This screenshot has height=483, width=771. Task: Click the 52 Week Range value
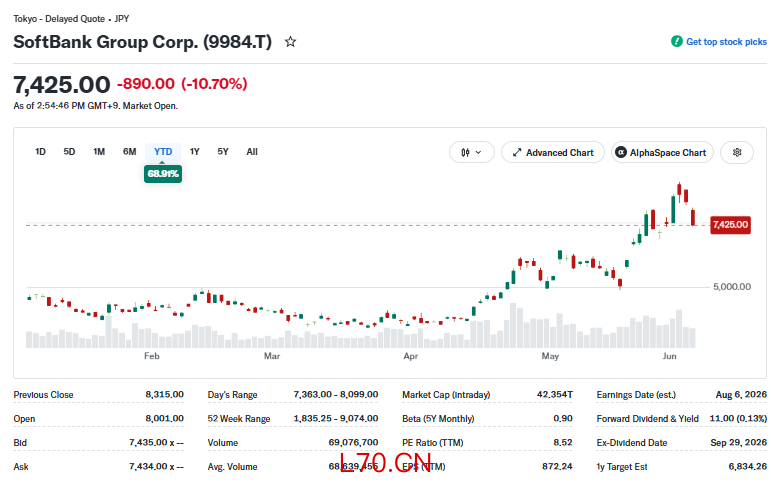[336, 419]
